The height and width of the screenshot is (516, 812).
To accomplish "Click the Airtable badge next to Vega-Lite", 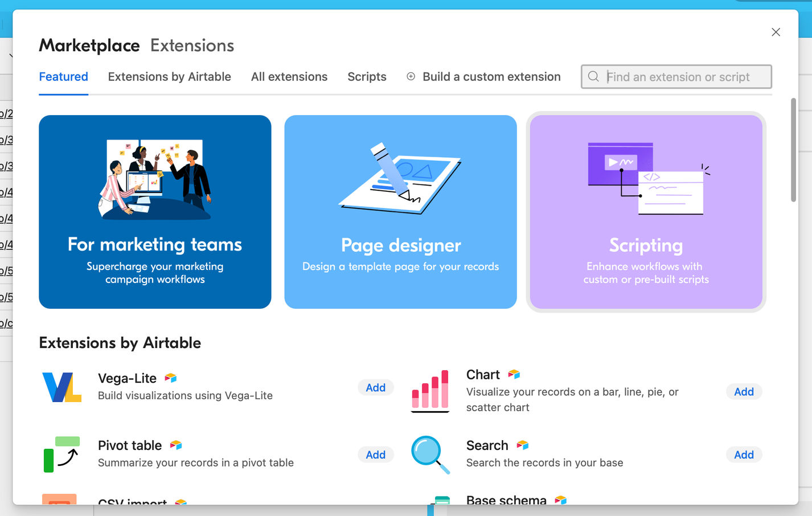I will tap(170, 378).
